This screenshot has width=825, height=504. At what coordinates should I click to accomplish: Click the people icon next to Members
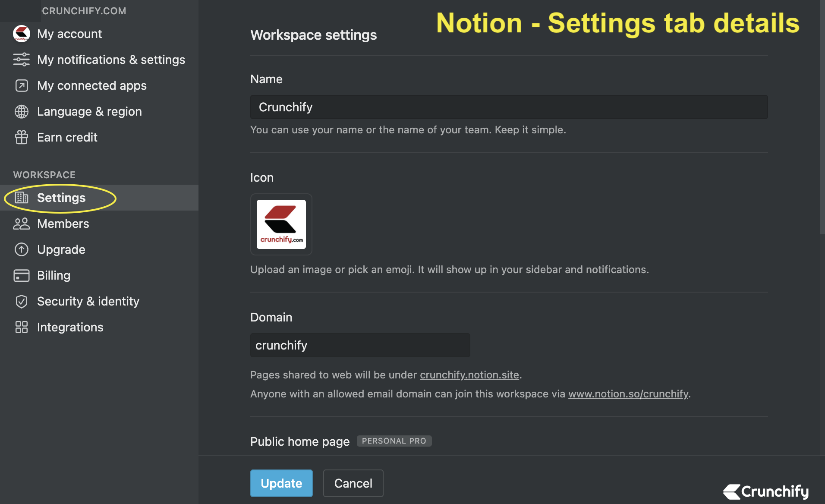point(22,224)
